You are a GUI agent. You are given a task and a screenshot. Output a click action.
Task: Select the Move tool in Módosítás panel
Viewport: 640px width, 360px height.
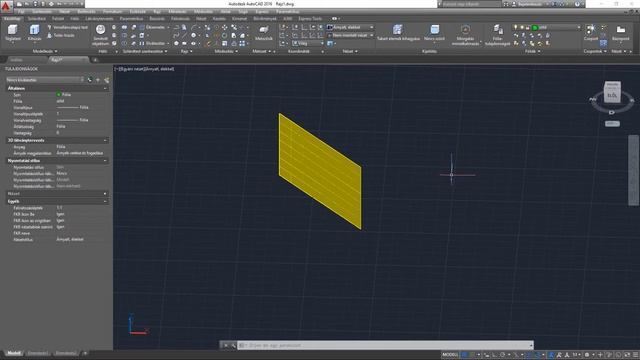[x=224, y=27]
